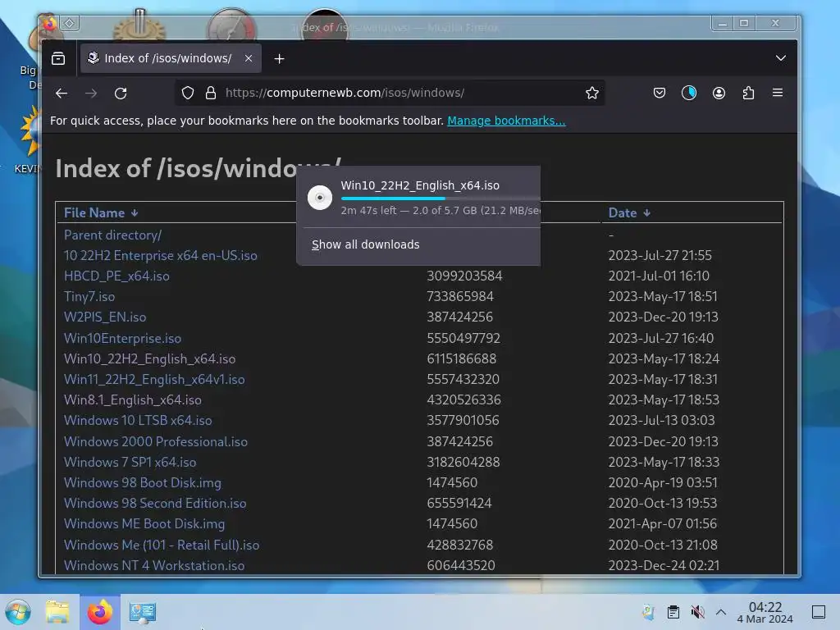Click window pin icon in title bar
This screenshot has width=840, height=630.
tap(70, 23)
